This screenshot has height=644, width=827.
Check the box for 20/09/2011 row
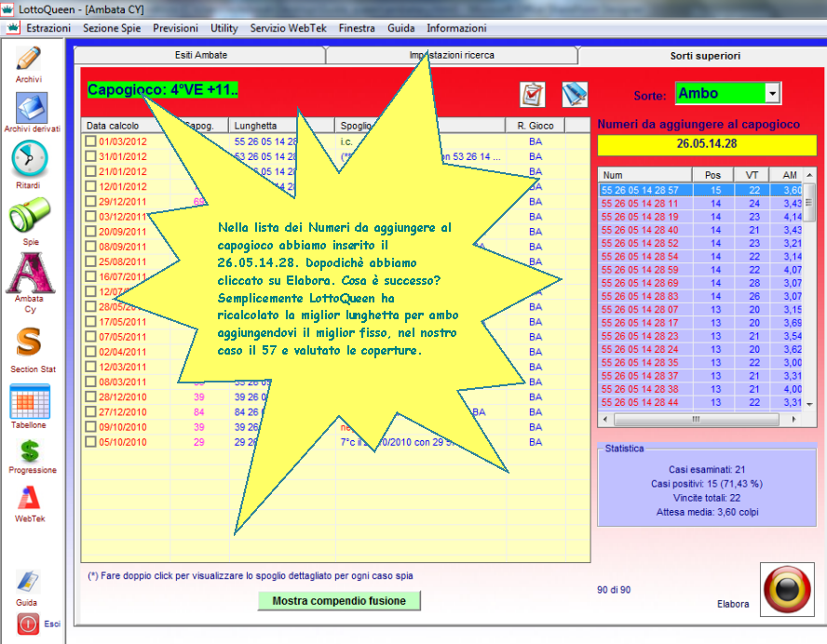coord(90,232)
